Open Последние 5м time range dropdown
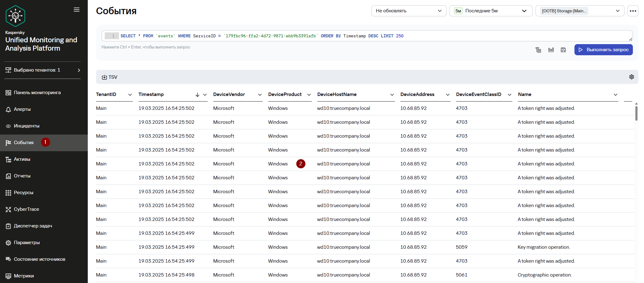Image resolution: width=644 pixels, height=283 pixels. pyautogui.click(x=491, y=11)
